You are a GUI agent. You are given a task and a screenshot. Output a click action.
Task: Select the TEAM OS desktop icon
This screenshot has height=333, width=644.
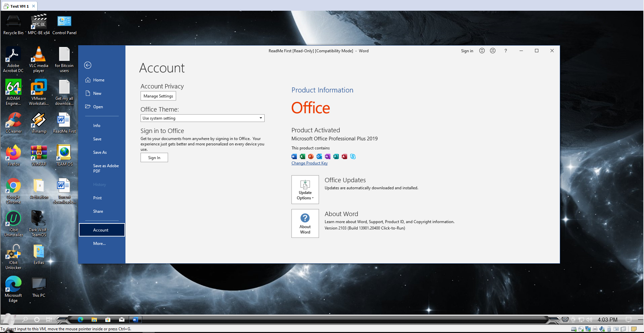[64, 156]
